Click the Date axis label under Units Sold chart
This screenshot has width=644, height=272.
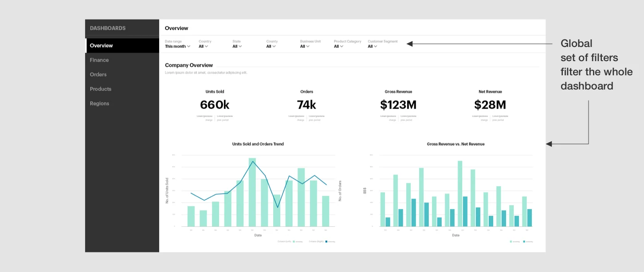click(x=258, y=235)
